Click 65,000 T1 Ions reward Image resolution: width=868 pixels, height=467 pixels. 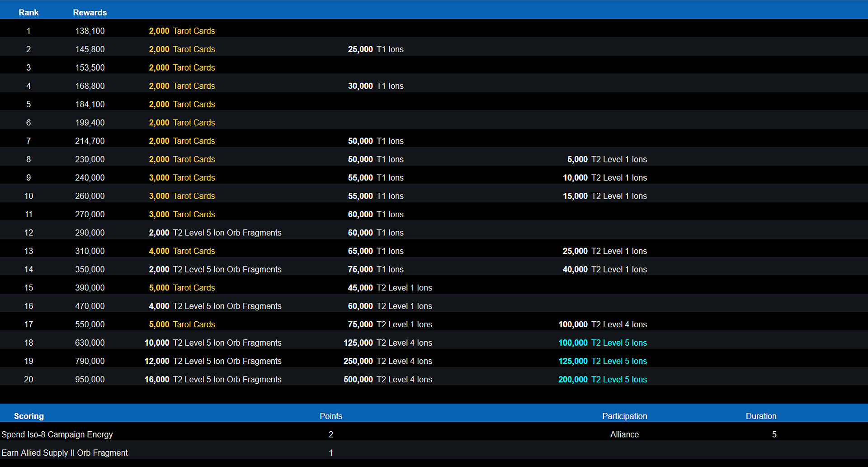click(x=376, y=251)
